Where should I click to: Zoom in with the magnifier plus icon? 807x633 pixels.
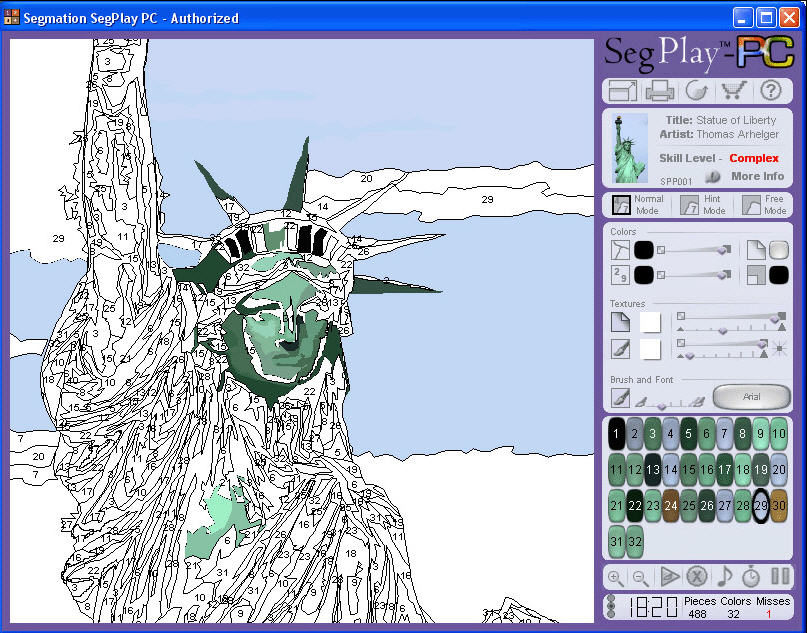pyautogui.click(x=616, y=577)
